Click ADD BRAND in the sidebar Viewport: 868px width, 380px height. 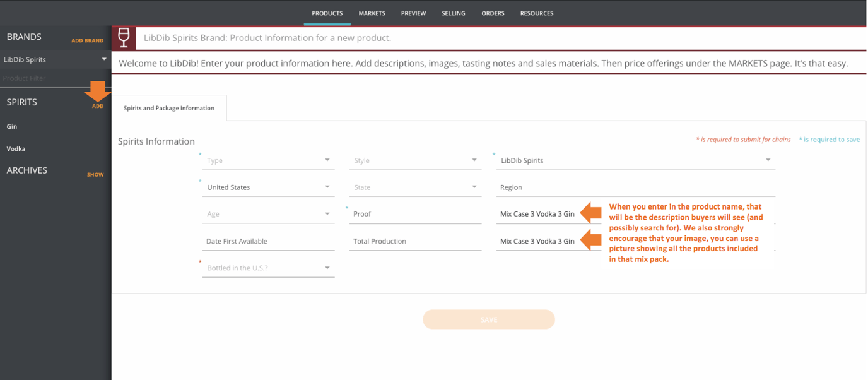tap(87, 40)
